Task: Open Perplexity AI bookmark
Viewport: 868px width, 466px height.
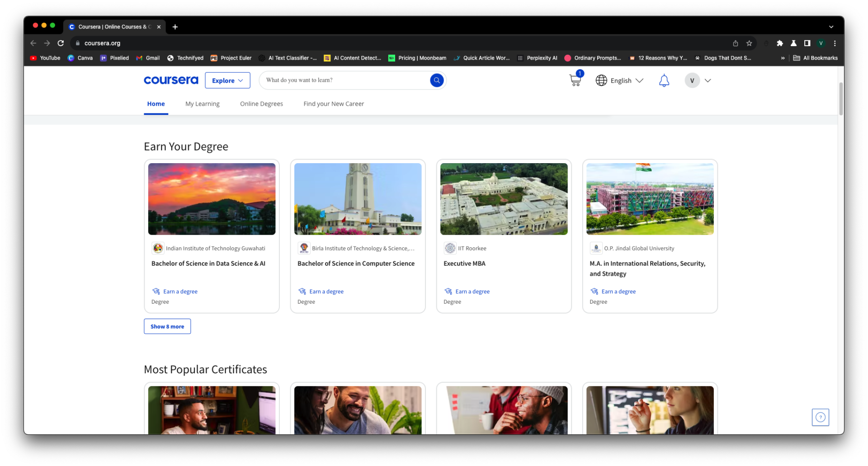Action: coord(537,58)
